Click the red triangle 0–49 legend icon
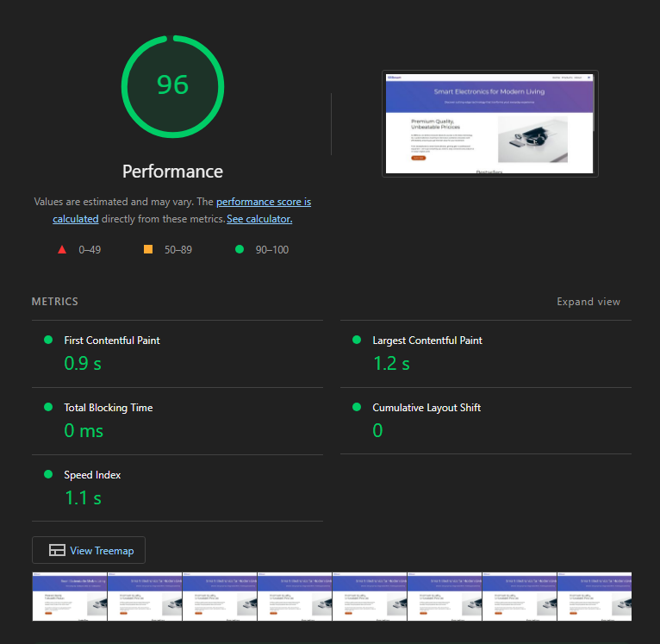Viewport: 660px width, 644px height. tap(62, 250)
